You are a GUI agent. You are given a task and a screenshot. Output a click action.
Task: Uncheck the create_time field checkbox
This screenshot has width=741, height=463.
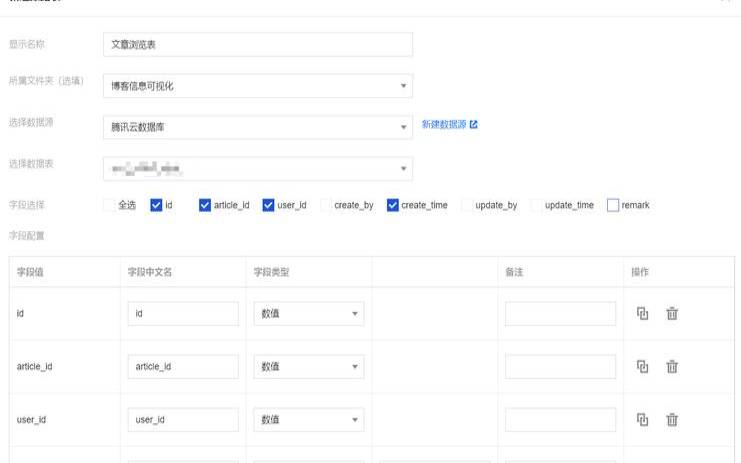pos(393,205)
